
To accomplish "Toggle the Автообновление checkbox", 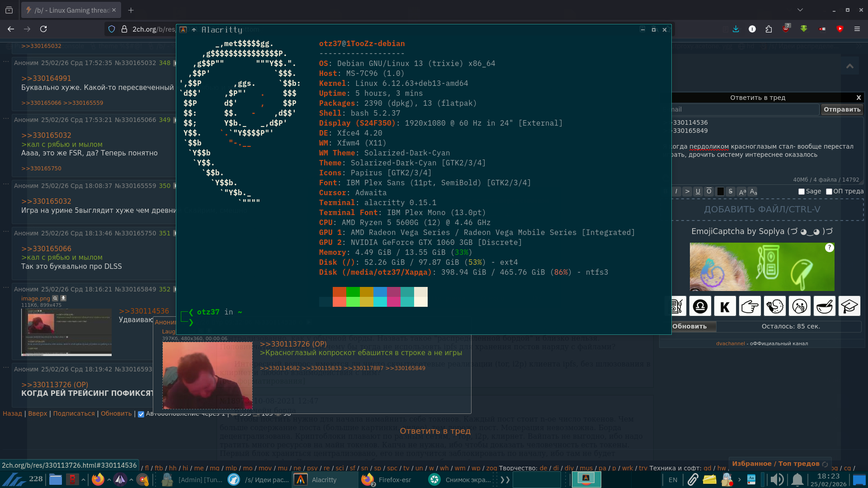I will click(x=141, y=414).
